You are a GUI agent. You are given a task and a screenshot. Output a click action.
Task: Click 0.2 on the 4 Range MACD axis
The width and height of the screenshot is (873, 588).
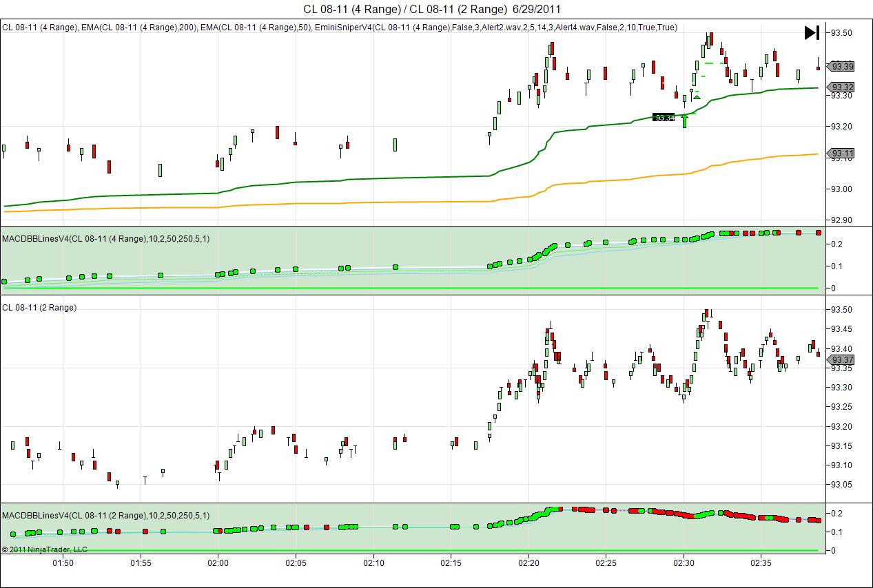coord(836,244)
